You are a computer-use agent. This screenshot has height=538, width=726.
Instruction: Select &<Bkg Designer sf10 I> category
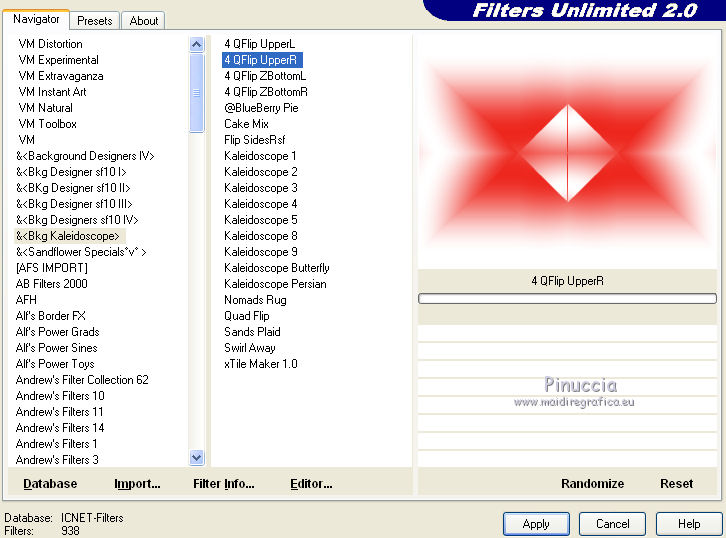71,172
